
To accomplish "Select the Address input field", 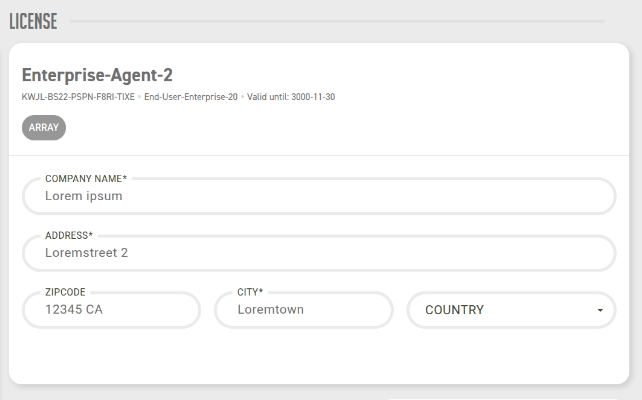I will (319, 253).
